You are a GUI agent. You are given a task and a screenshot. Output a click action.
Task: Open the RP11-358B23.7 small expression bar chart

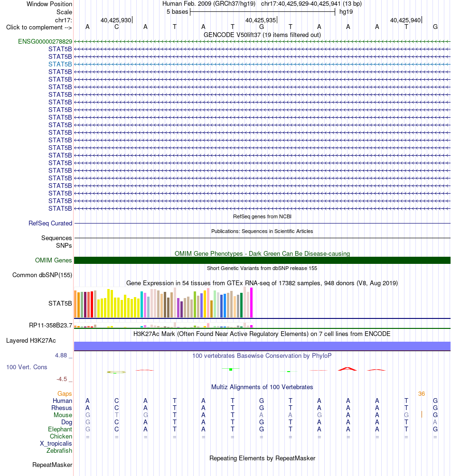point(163,325)
